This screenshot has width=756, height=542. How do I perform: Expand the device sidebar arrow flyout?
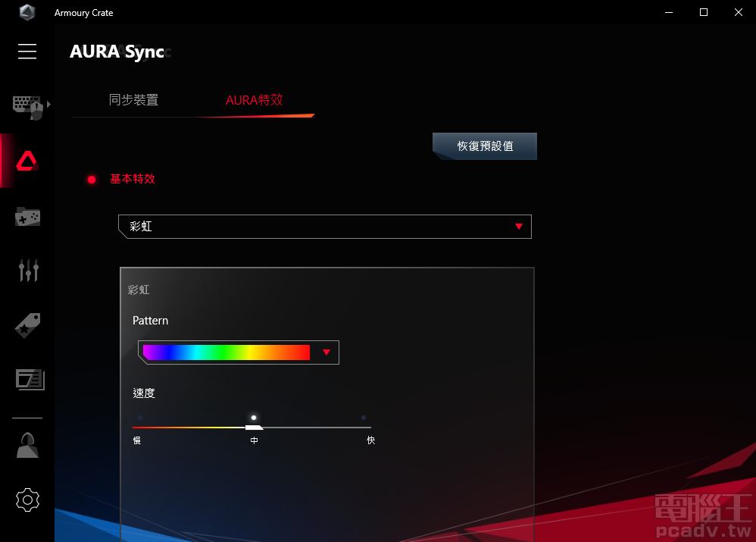tap(47, 105)
